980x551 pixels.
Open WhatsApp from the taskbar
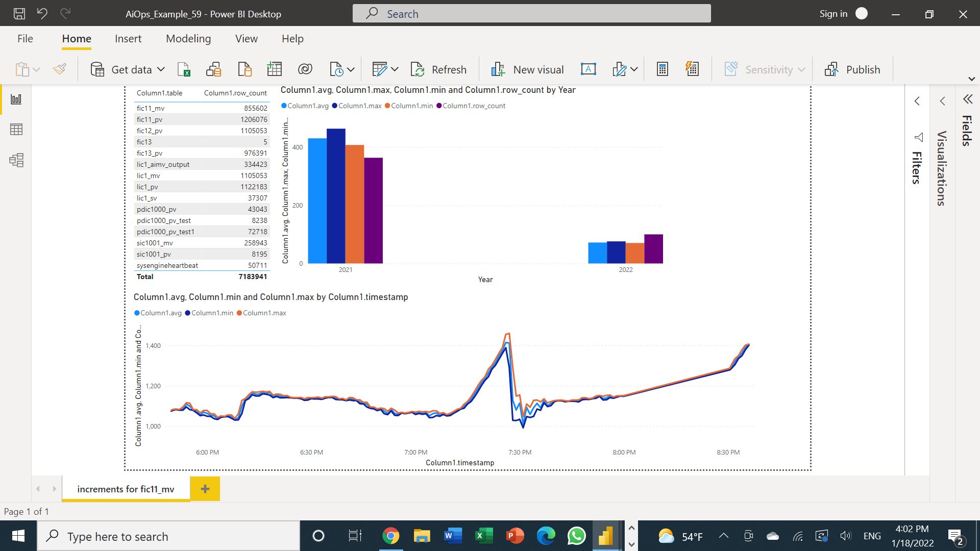click(x=577, y=536)
